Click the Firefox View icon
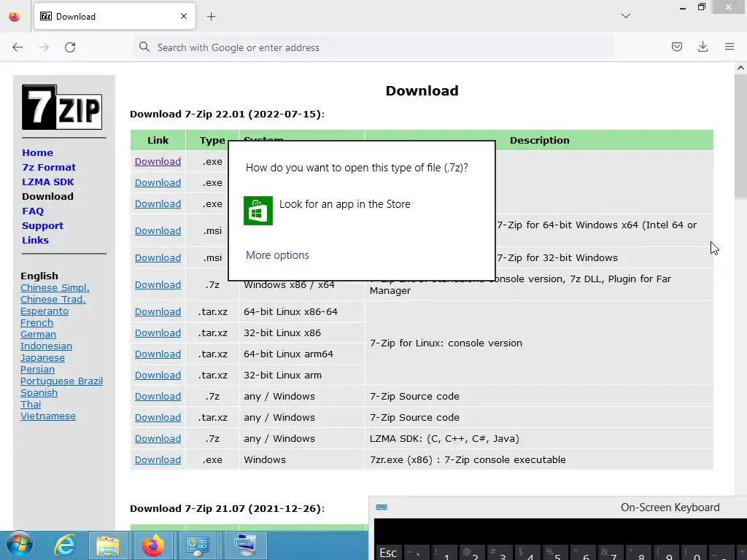This screenshot has height=560, width=747. tap(15, 17)
